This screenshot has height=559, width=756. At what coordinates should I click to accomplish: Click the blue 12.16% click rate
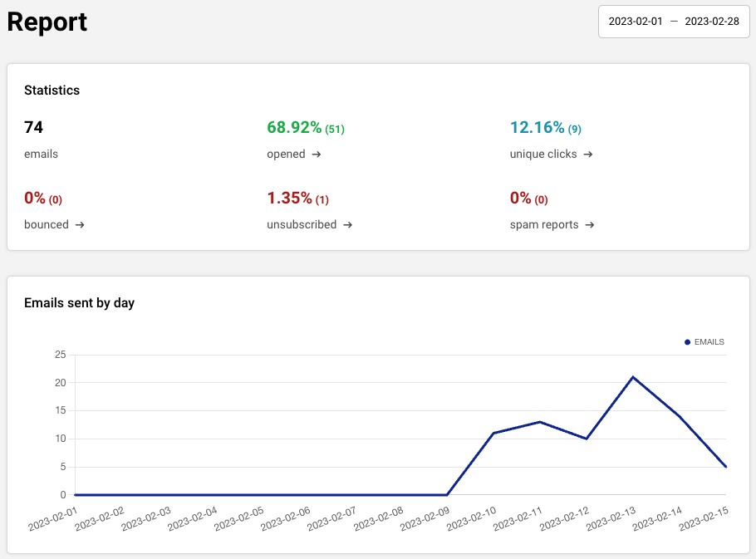point(537,128)
